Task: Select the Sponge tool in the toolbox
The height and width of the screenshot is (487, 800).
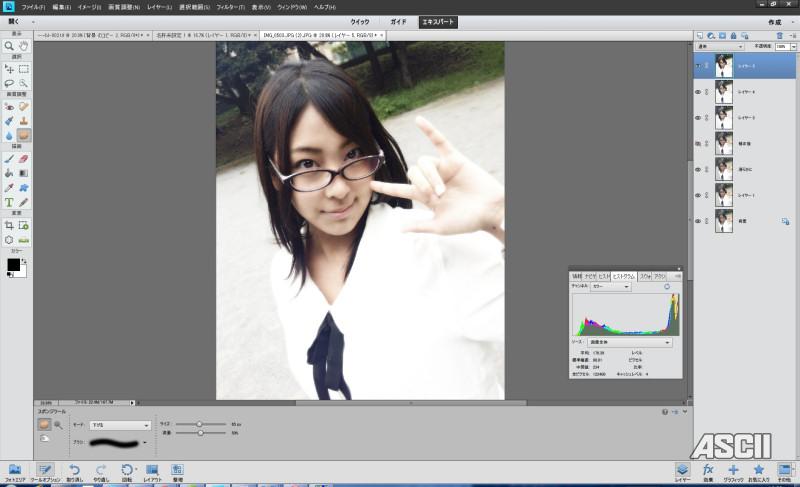Action: tap(23, 135)
